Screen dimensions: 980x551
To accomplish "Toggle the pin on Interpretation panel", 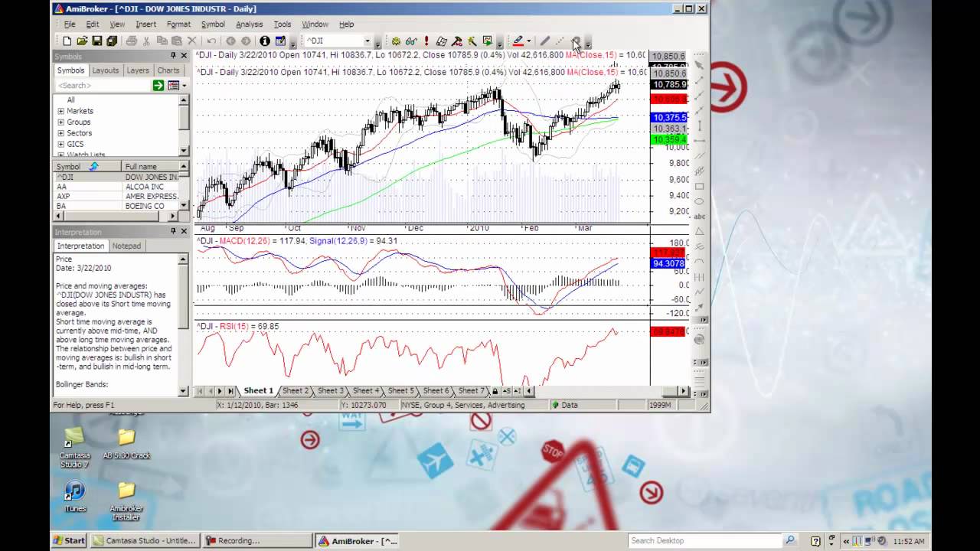I will (173, 231).
